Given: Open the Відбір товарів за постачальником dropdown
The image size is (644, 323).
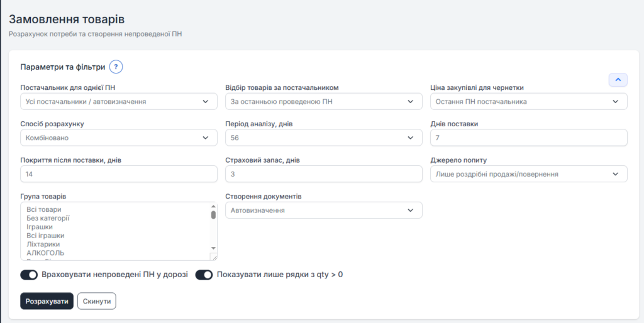Looking at the screenshot, I should 323,101.
